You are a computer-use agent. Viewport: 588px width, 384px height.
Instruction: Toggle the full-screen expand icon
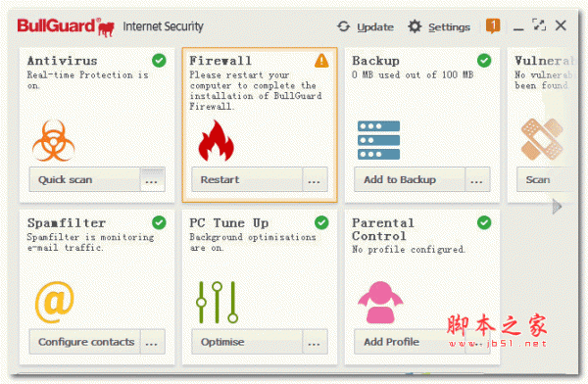click(x=539, y=25)
